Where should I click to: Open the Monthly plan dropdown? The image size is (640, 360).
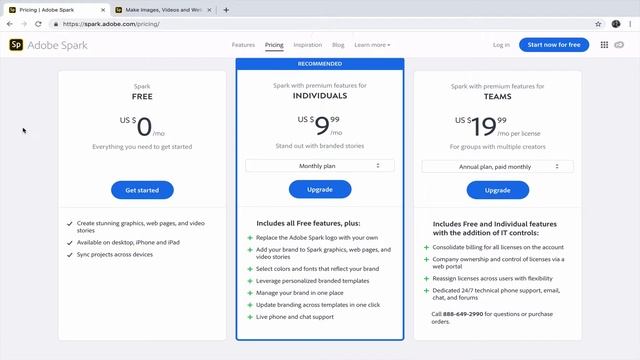click(320, 166)
